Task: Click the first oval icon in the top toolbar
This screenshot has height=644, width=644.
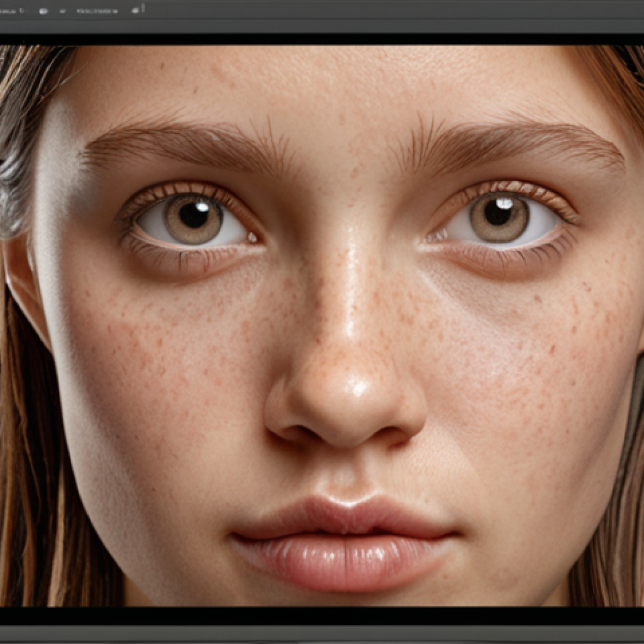Action: (43, 11)
